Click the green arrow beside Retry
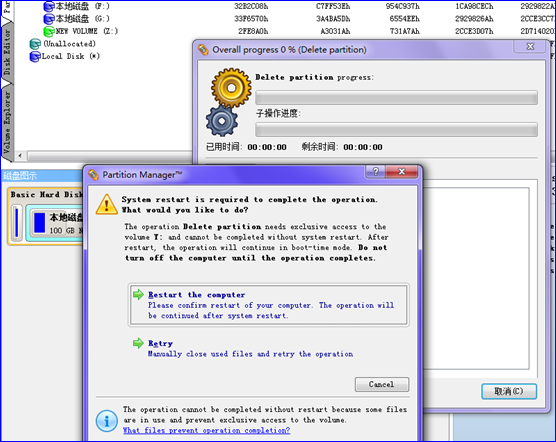 [x=138, y=343]
